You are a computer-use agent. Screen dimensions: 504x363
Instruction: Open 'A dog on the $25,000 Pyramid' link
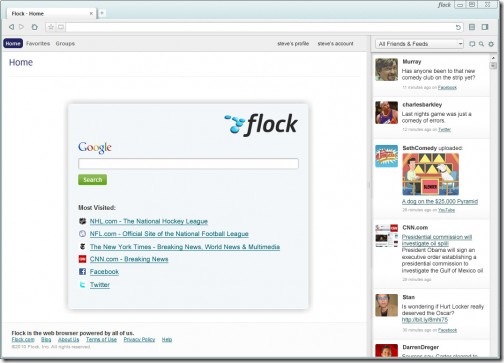point(440,201)
